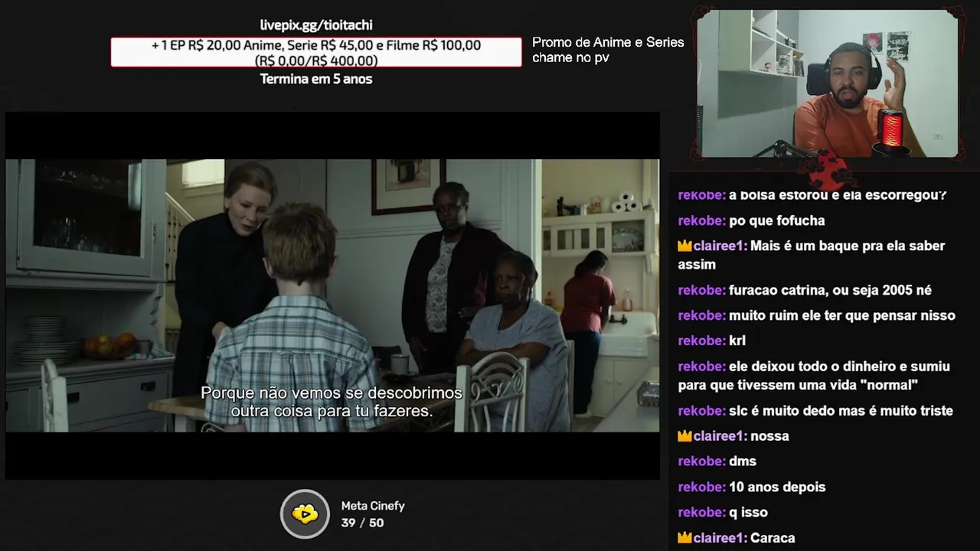This screenshot has height=551, width=980.
Task: Click message 'slc é muito dedo mas é muito triste'
Action: (841, 411)
